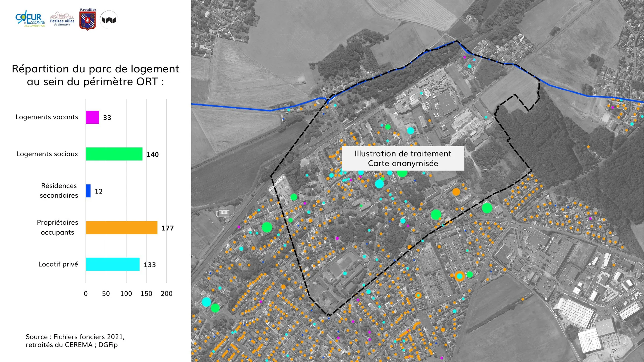Click the orange Propriétaires occupants bar
Viewport: 644px width, 362px height.
(122, 228)
